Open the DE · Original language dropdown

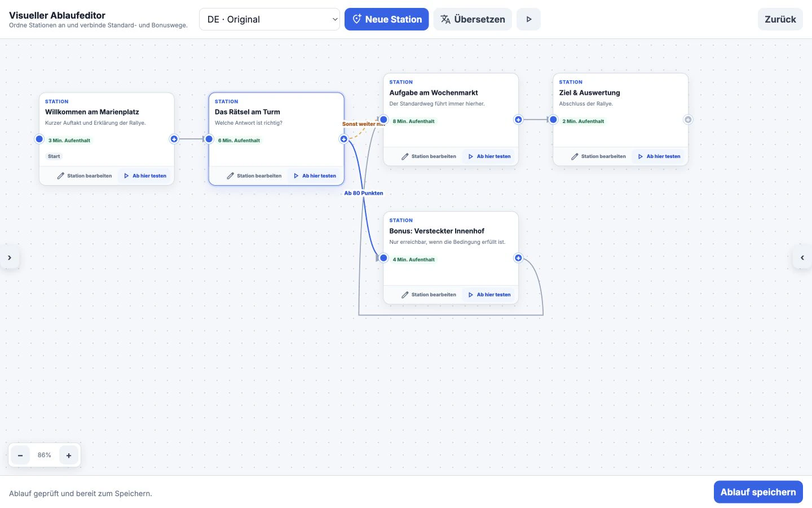pos(270,19)
